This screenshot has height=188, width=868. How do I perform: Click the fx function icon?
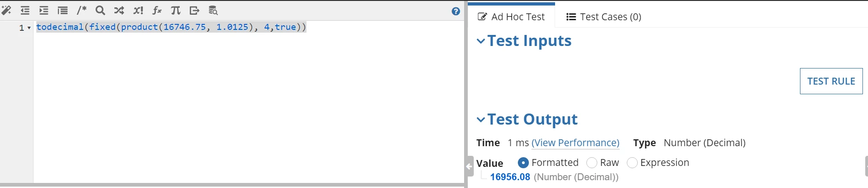157,10
